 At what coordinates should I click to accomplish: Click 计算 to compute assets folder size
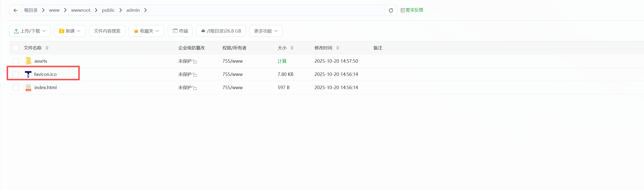point(282,61)
